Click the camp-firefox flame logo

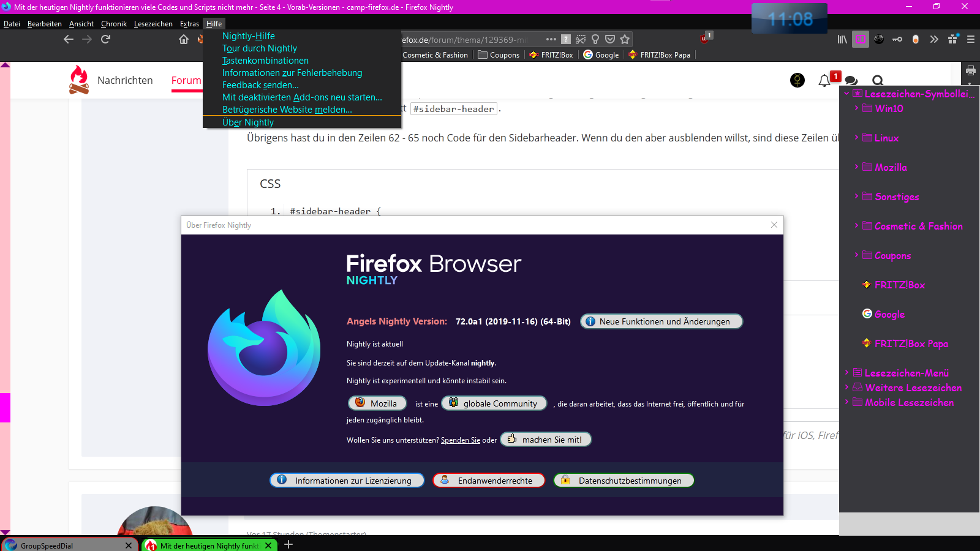79,80
